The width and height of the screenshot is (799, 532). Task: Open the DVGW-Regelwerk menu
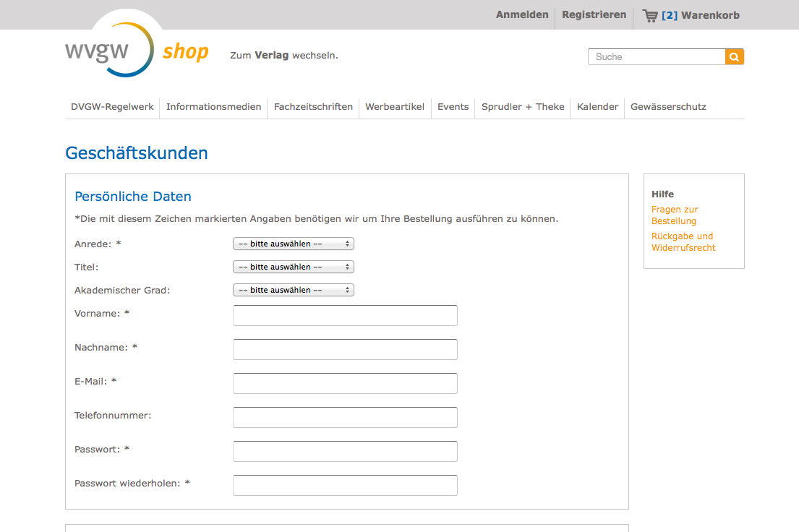tap(112, 106)
